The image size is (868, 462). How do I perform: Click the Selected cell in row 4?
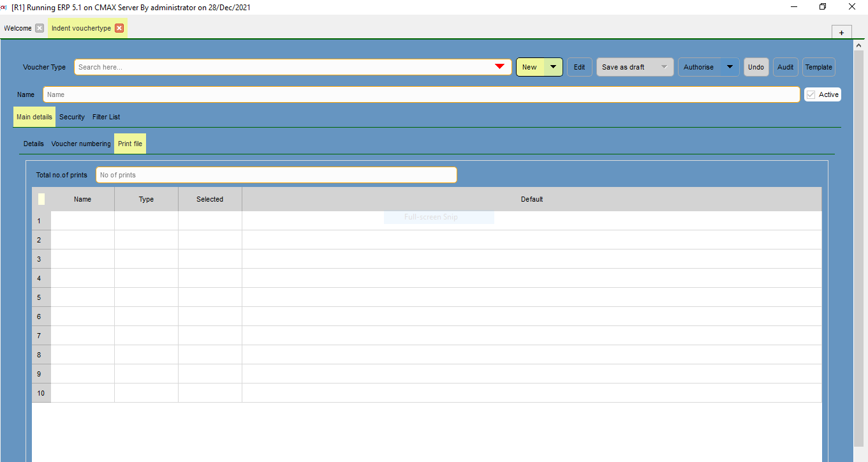coord(210,278)
